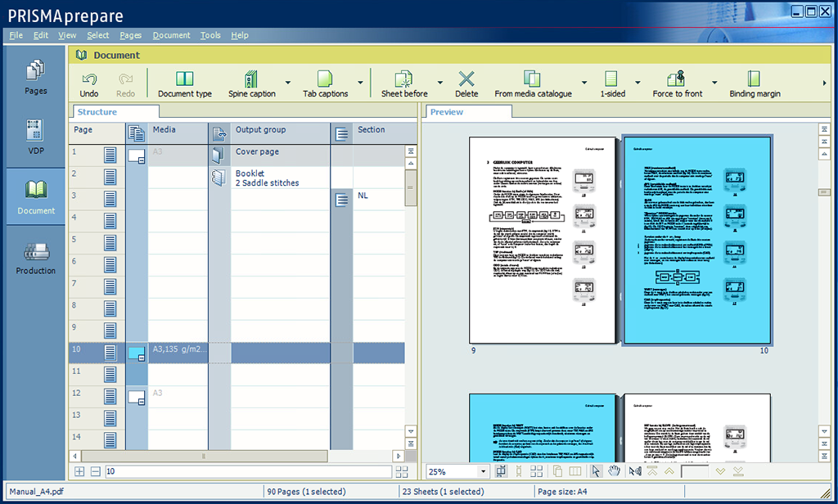Open the Select menu

(x=98, y=35)
